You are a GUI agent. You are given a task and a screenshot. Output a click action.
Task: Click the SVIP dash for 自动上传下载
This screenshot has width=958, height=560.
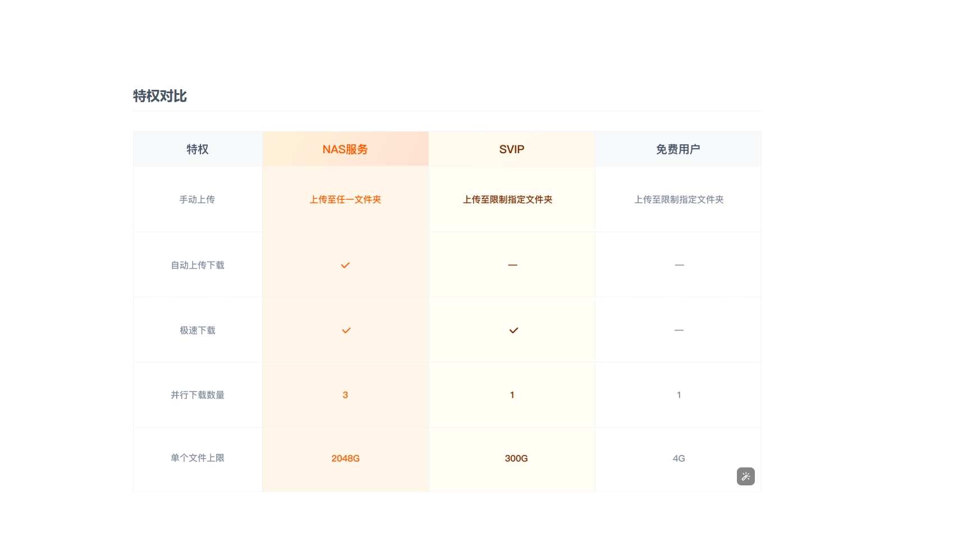pyautogui.click(x=512, y=265)
